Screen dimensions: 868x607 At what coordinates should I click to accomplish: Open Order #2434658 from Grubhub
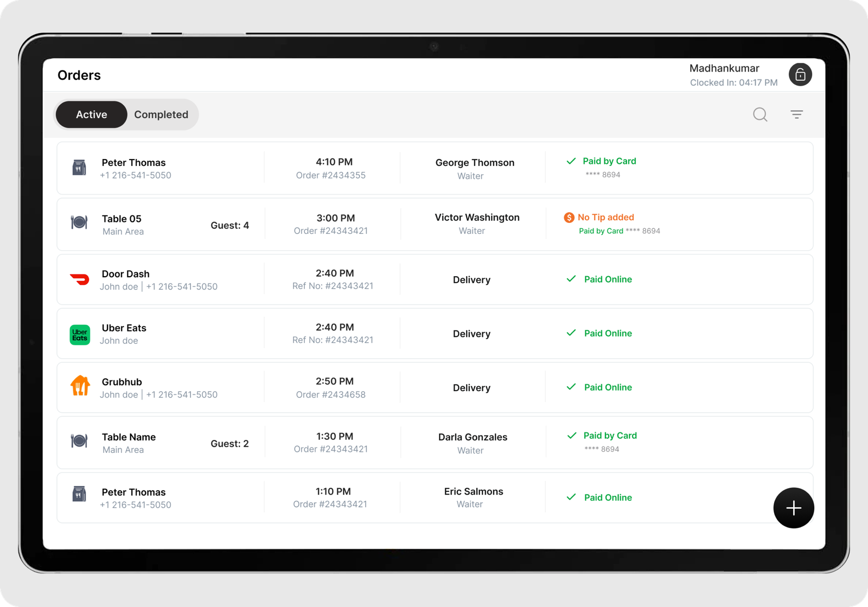[331, 394]
